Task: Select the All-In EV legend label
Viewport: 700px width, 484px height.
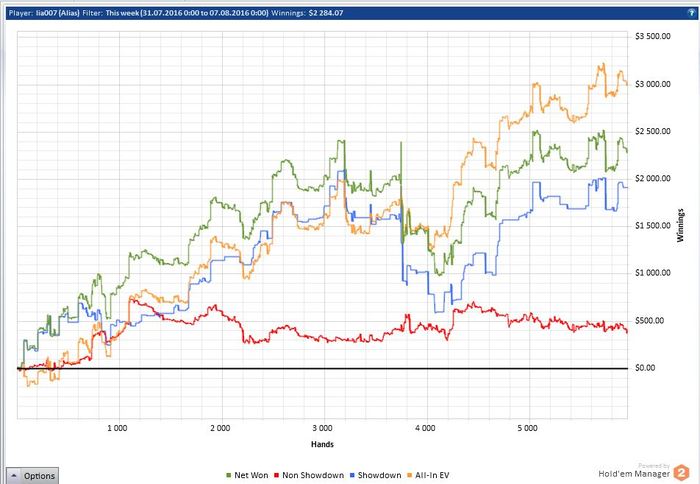Action: point(432,476)
